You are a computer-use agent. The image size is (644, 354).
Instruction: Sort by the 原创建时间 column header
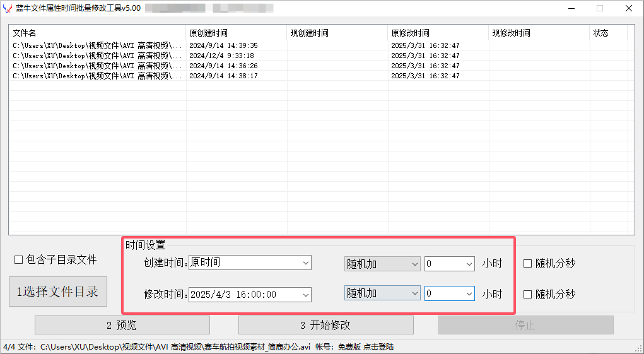click(x=236, y=33)
